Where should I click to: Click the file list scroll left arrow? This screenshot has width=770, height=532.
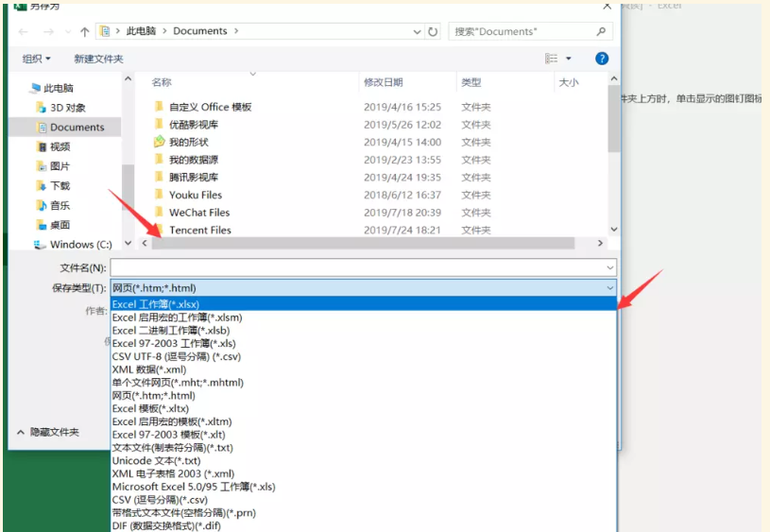(145, 243)
